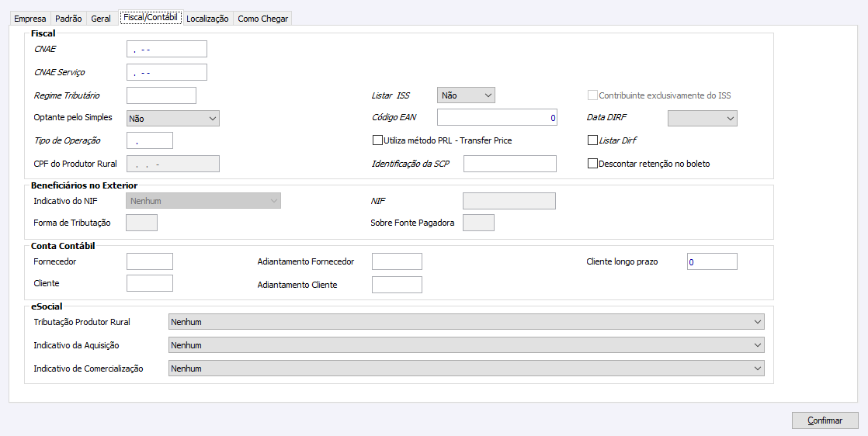Viewport: 868px width, 436px height.
Task: Toggle the Listar Dirf checkbox
Action: point(593,141)
